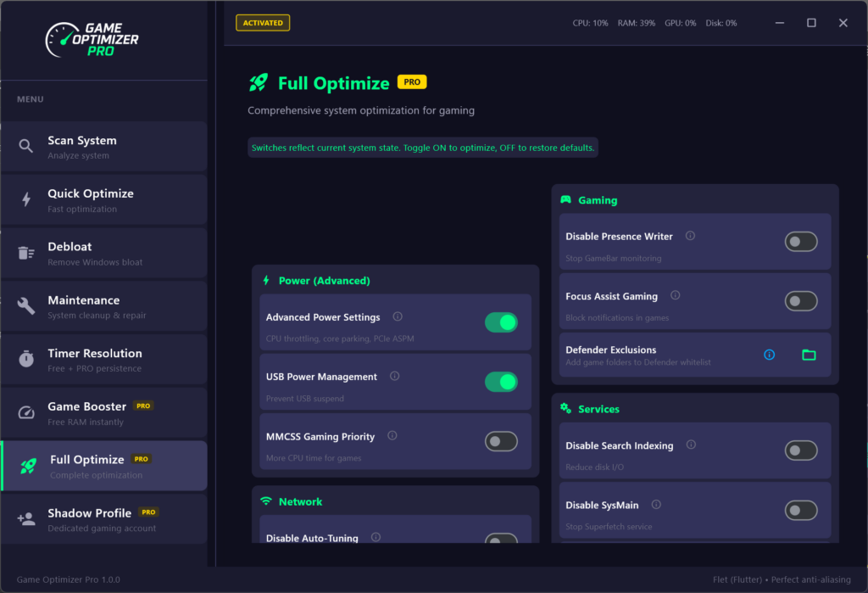Open folder picker for Defender Exclusions
The image size is (868, 593).
[809, 355]
